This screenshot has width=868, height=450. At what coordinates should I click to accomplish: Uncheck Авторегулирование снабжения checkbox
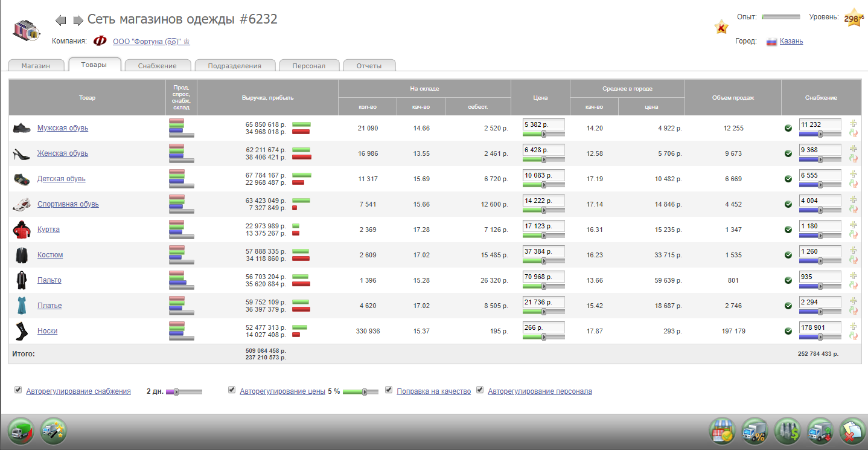pyautogui.click(x=18, y=390)
